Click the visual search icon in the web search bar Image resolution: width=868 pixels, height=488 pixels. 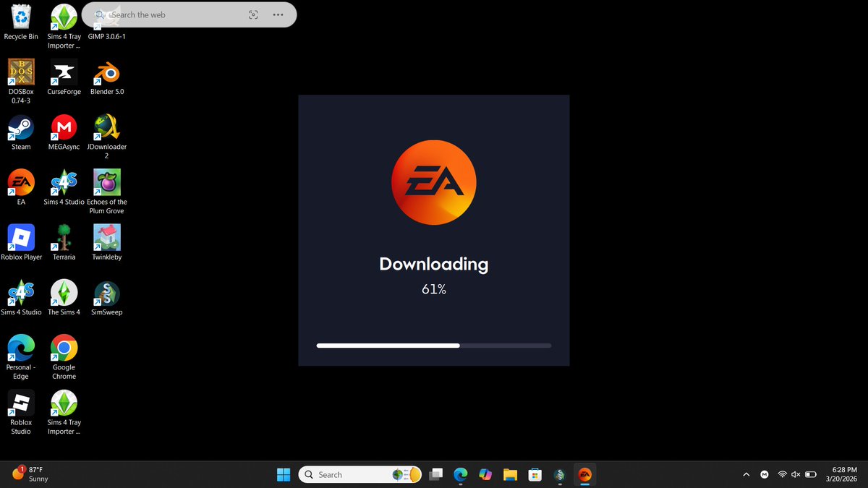pos(253,14)
